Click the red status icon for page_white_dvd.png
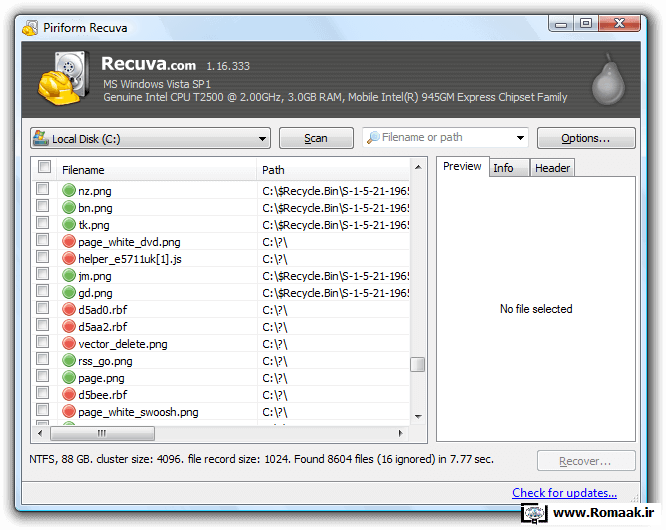 tap(69, 241)
